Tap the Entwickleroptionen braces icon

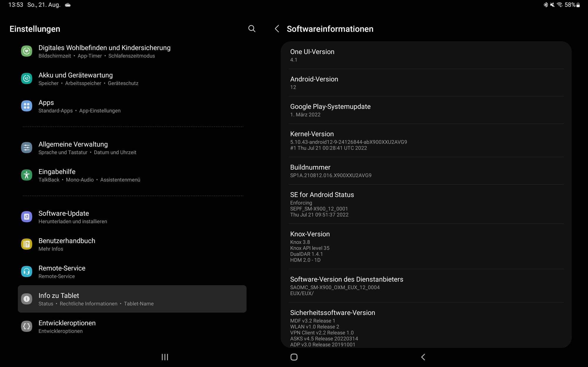tap(26, 326)
